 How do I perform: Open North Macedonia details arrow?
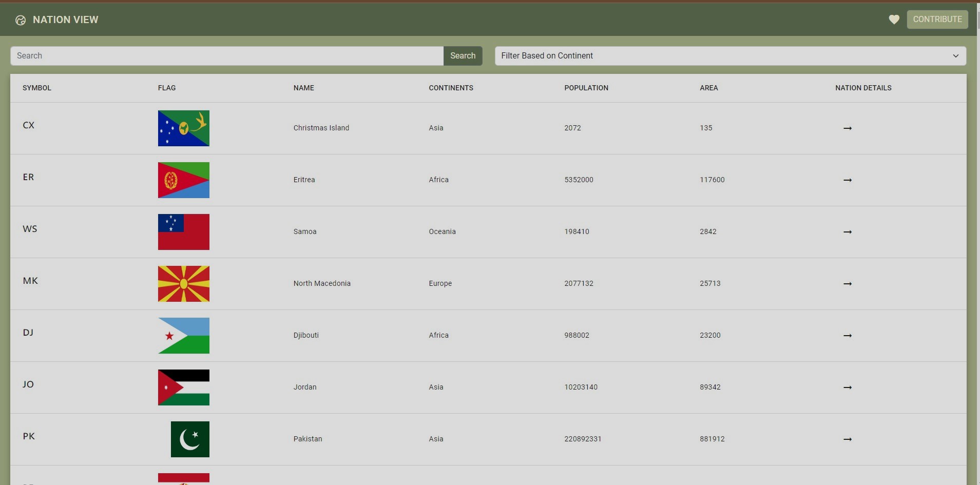pyautogui.click(x=848, y=284)
